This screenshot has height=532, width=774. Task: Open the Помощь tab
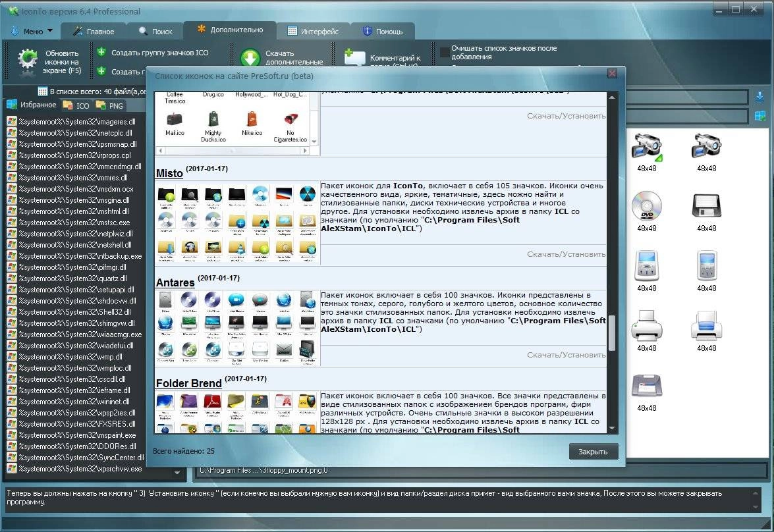coord(383,31)
